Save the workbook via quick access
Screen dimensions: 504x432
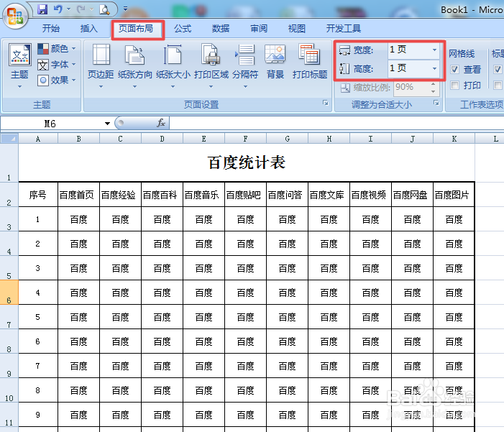[x=42, y=9]
